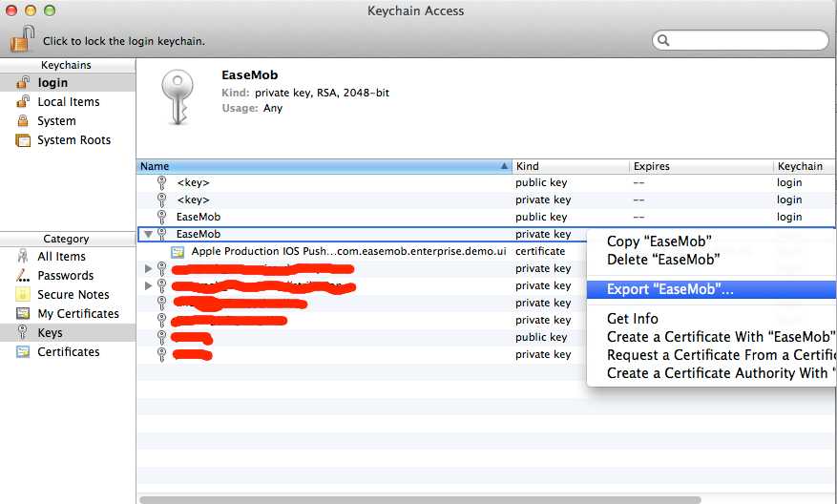Click the Local Items padlock icon

23,101
